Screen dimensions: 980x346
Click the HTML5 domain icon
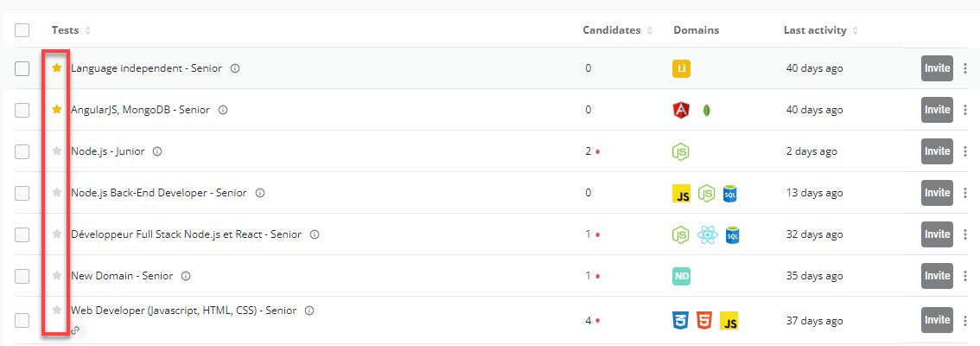coord(705,321)
